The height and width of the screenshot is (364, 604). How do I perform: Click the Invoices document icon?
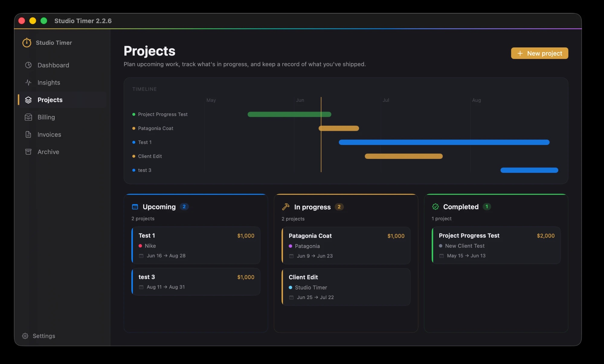pyautogui.click(x=28, y=135)
